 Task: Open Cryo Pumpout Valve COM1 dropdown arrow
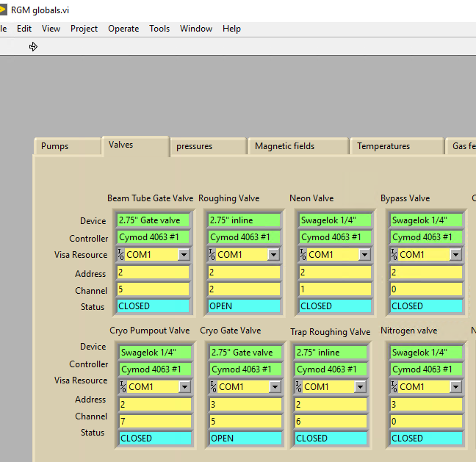[x=186, y=387]
